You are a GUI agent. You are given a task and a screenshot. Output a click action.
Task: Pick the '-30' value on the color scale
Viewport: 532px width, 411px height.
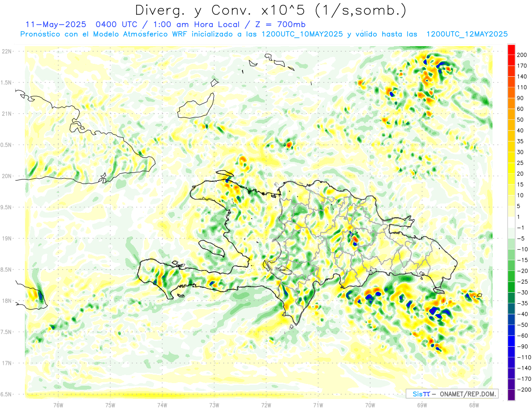click(x=522, y=293)
